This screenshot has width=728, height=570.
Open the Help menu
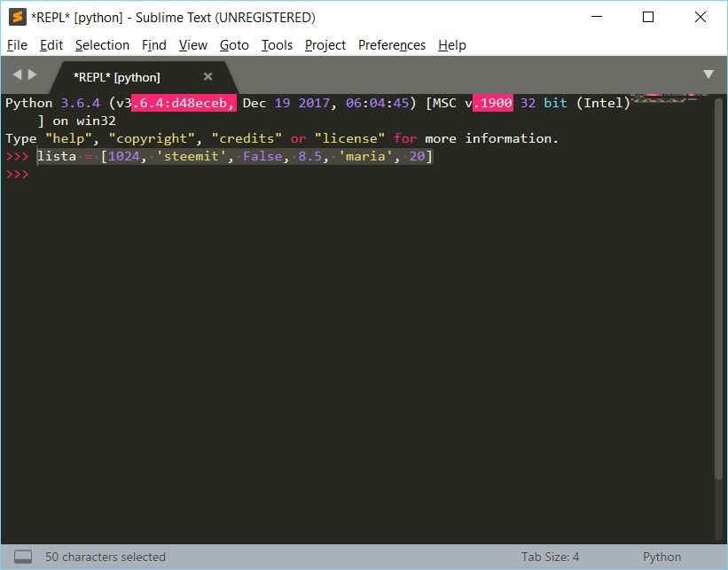click(451, 45)
